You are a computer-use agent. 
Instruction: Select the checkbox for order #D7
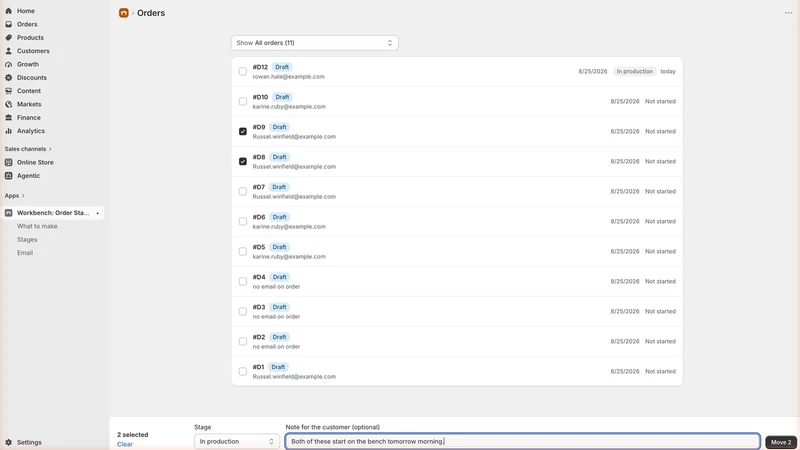point(243,191)
